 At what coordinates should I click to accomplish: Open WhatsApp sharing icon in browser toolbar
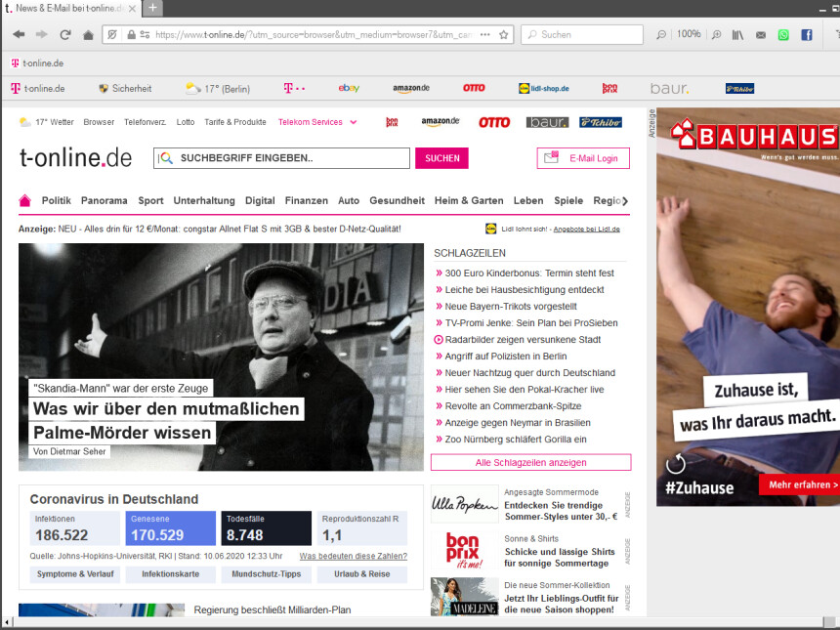[x=782, y=34]
